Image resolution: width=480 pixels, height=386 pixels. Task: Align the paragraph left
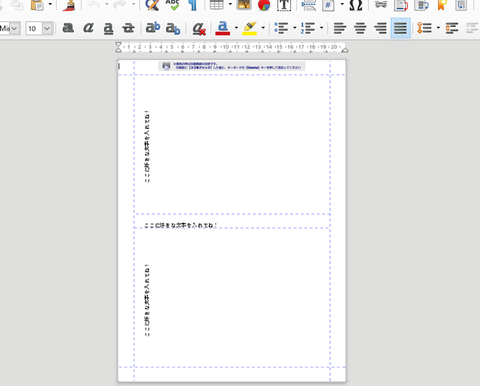340,28
